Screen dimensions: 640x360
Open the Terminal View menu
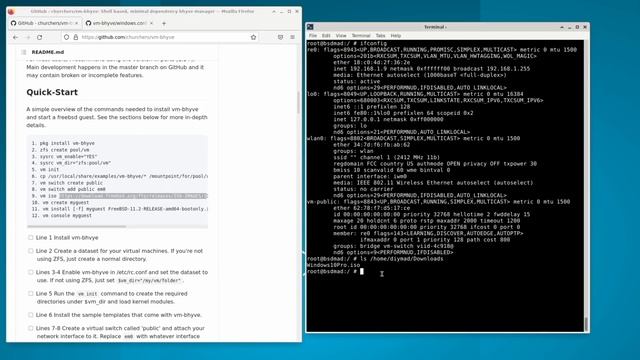[x=341, y=36]
